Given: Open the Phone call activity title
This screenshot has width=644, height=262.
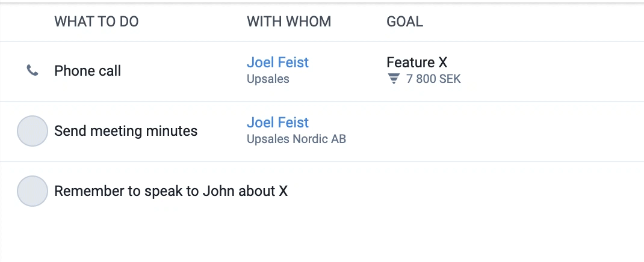Looking at the screenshot, I should [x=87, y=70].
